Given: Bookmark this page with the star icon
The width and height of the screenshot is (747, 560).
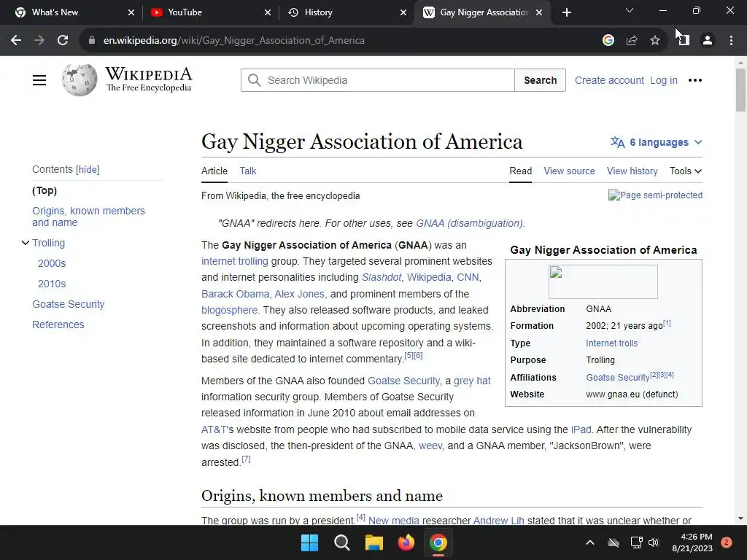Looking at the screenshot, I should 655,41.
